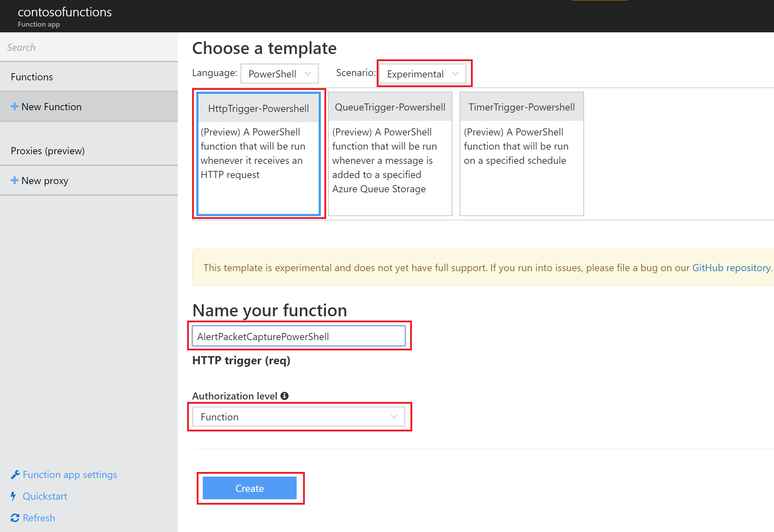Pick the TimerTrigger-Powershell template card
This screenshot has height=532, width=774.
pos(521,154)
